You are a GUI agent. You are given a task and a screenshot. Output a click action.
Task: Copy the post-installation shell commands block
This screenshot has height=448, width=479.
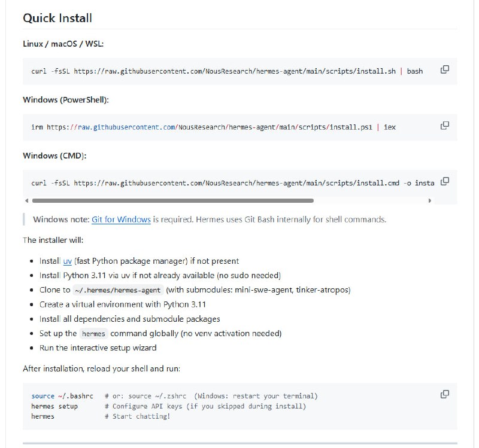pyautogui.click(x=445, y=394)
